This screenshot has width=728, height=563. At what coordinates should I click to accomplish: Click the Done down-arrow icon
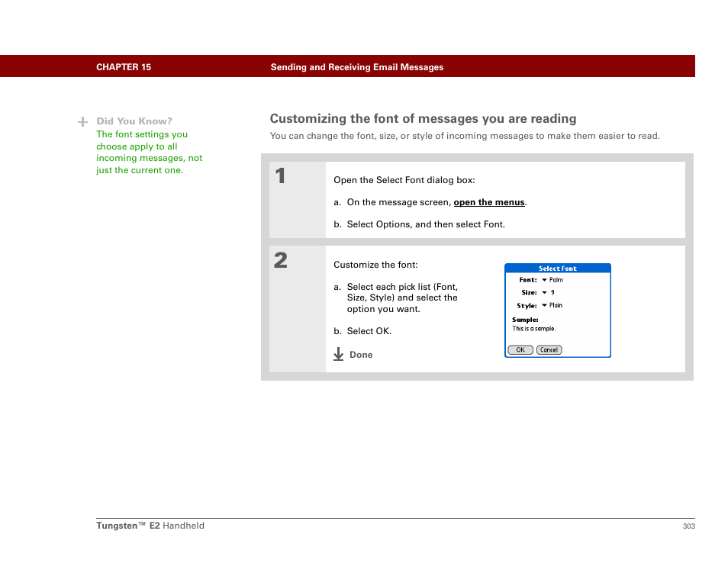pos(339,354)
